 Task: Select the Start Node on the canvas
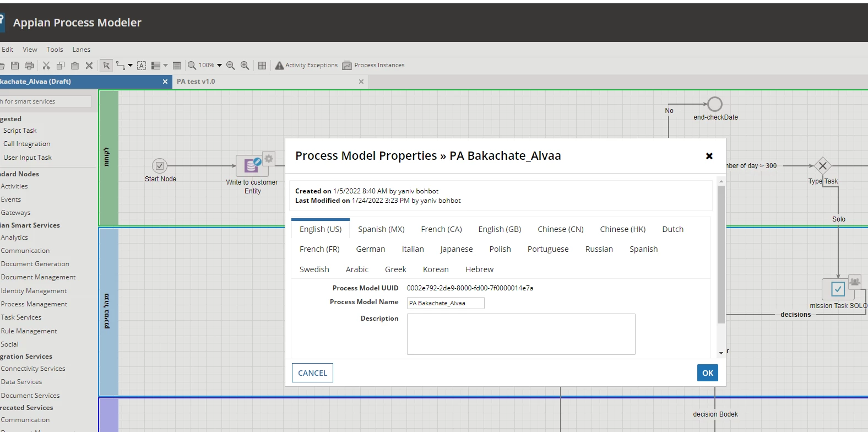(x=160, y=166)
